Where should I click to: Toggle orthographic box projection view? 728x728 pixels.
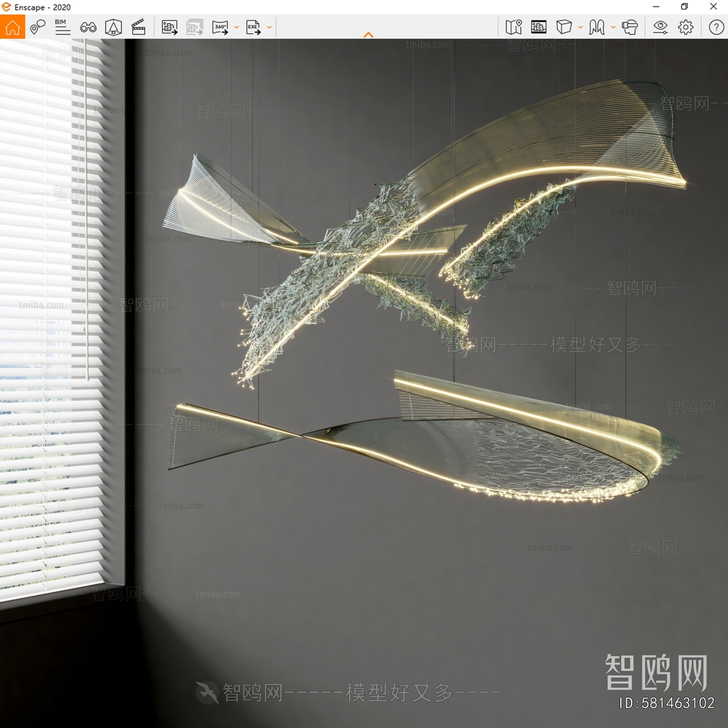point(564,27)
